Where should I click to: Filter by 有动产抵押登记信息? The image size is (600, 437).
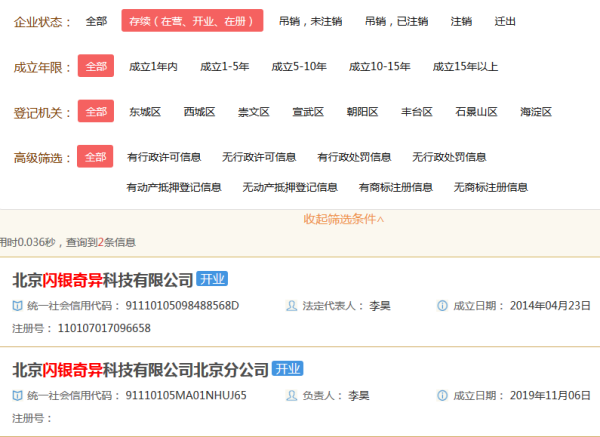(174, 187)
